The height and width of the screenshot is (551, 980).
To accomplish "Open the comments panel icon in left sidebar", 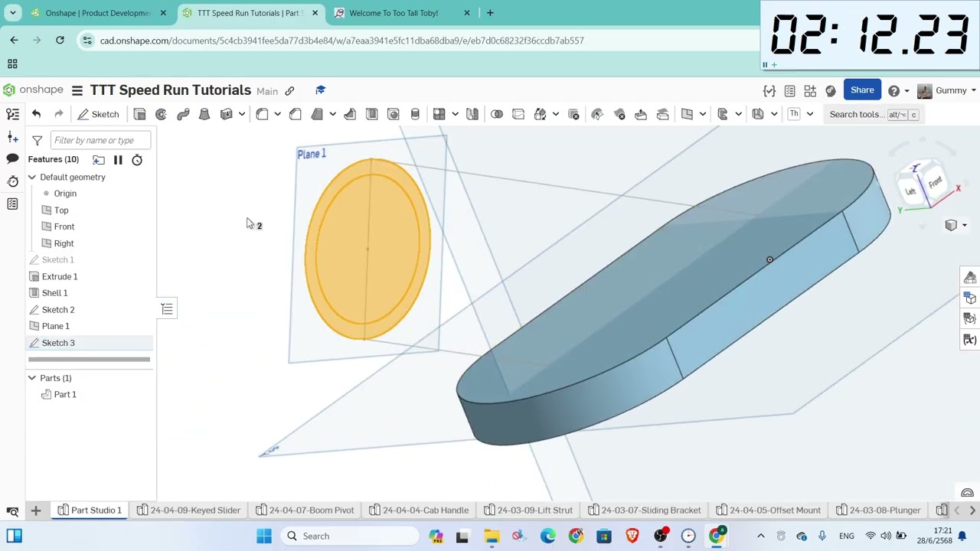I will [x=12, y=158].
